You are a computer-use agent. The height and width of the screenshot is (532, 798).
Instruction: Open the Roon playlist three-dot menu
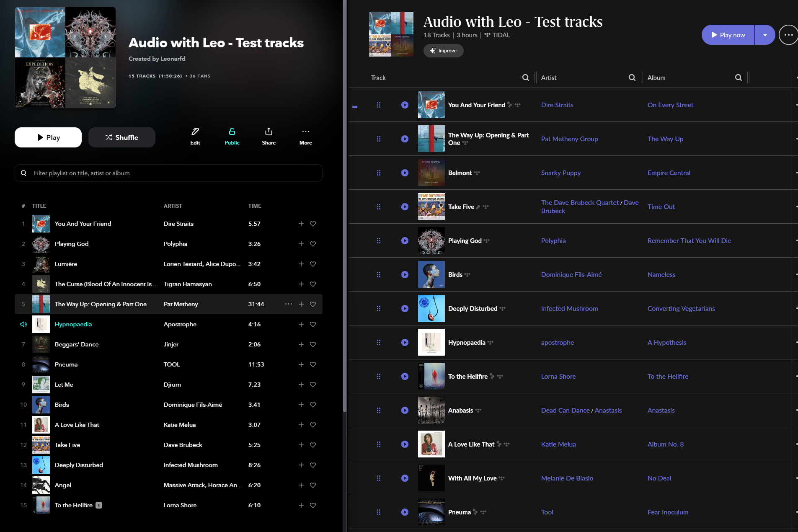click(788, 35)
